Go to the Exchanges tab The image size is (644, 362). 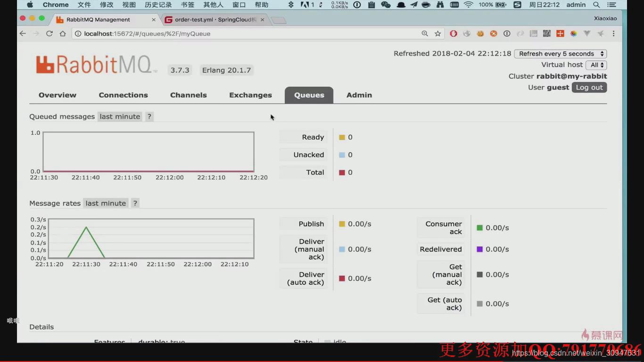[250, 95]
